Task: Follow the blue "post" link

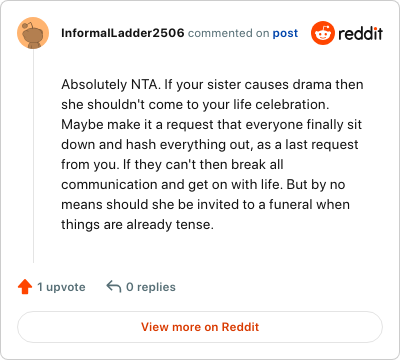Action: 285,33
